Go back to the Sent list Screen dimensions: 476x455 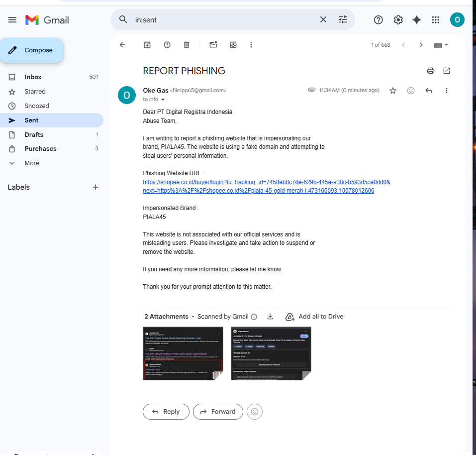(x=122, y=45)
